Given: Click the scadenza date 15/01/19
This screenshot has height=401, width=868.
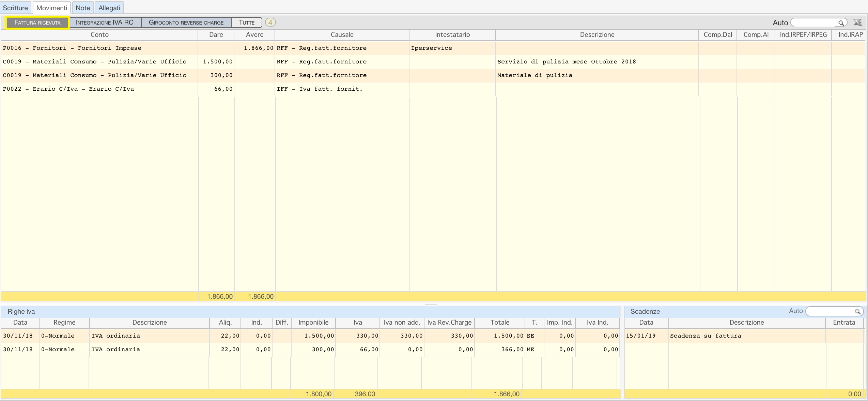Looking at the screenshot, I should pos(641,336).
